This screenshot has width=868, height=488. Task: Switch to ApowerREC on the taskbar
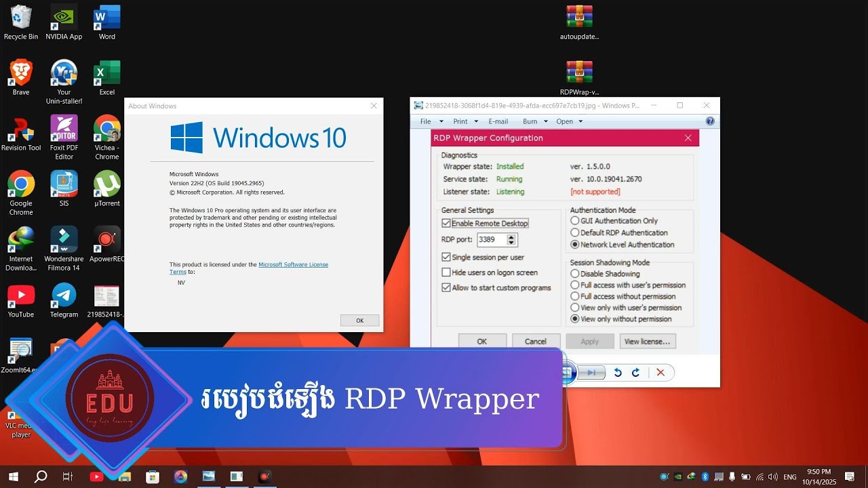point(264,476)
